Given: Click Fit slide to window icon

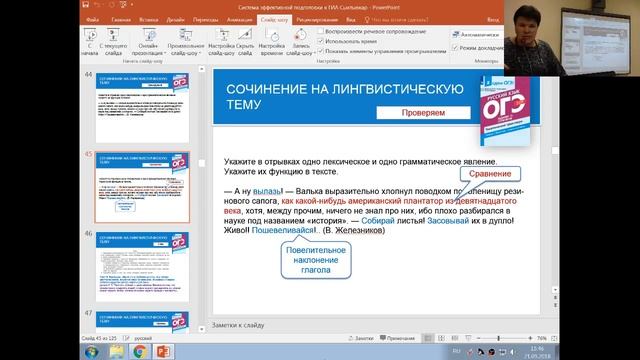Looking at the screenshot, I should coord(554,338).
